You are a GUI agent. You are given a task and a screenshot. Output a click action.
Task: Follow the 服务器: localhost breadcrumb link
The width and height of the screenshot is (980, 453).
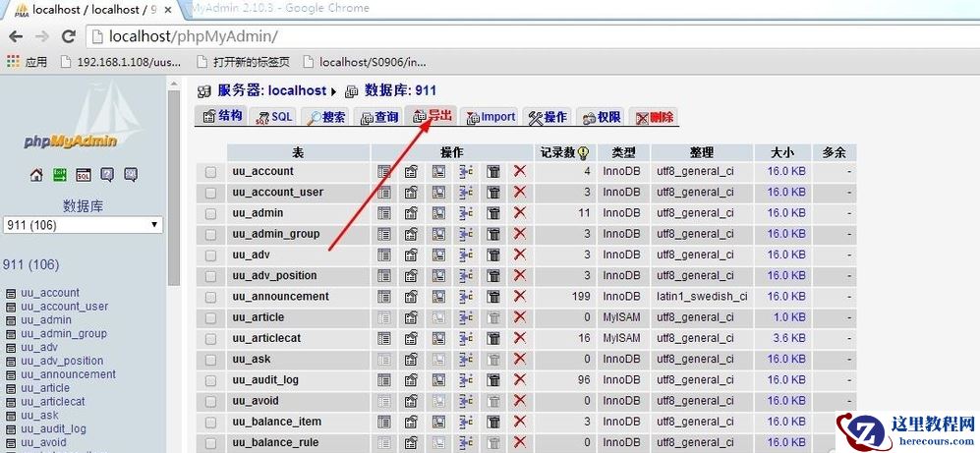pos(271,90)
